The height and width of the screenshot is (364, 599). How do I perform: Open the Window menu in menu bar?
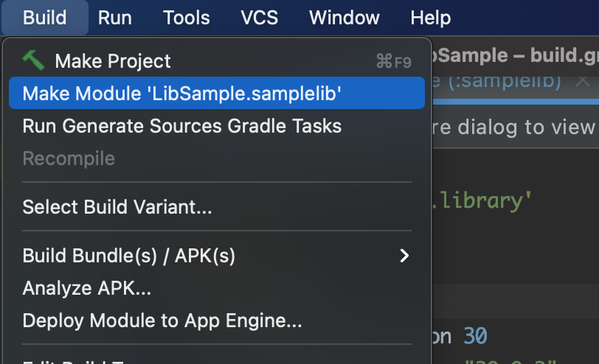pos(344,18)
